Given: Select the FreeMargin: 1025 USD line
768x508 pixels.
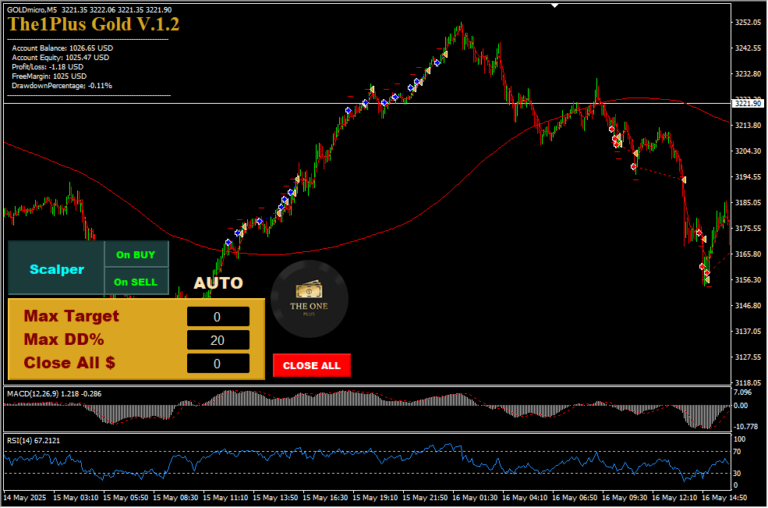Looking at the screenshot, I should pyautogui.click(x=49, y=76).
